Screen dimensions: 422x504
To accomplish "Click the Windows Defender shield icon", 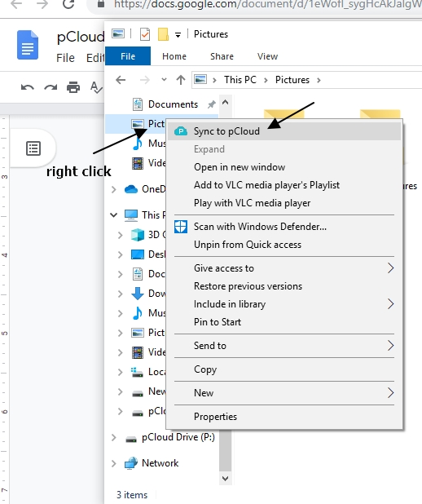I will tap(181, 227).
